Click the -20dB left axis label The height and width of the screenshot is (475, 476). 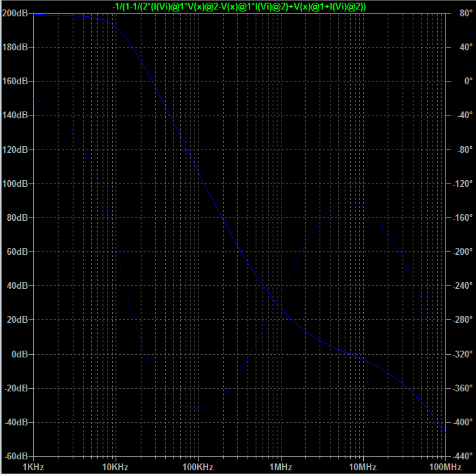[16, 388]
